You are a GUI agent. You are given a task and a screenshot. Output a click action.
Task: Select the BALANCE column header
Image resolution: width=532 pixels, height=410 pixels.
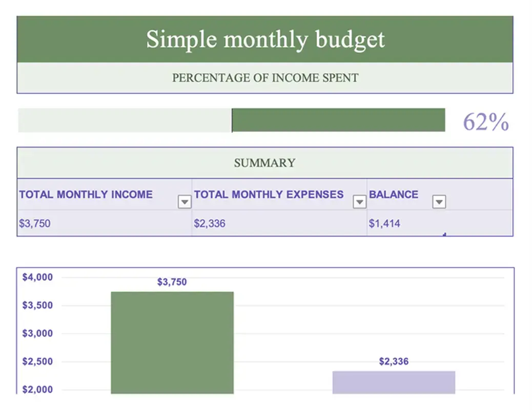(x=394, y=195)
